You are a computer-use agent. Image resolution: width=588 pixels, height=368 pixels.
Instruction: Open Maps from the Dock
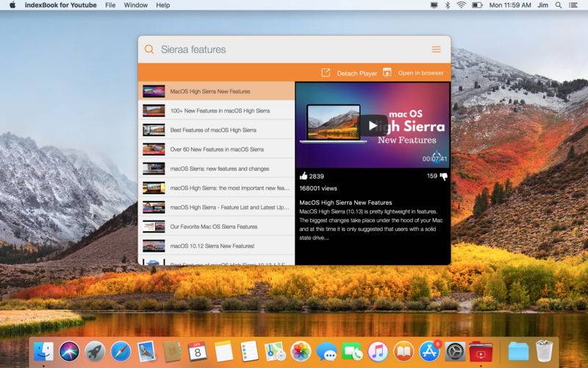[x=275, y=352]
